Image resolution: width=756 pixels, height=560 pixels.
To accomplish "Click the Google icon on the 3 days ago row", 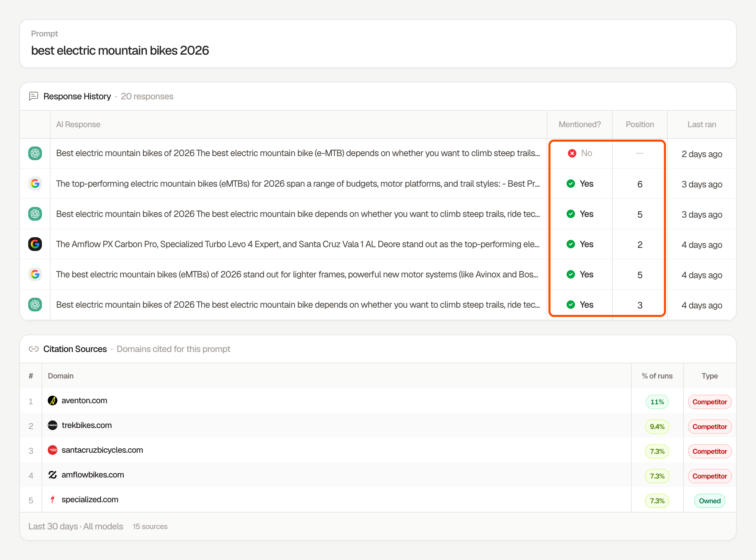I will click(x=35, y=184).
